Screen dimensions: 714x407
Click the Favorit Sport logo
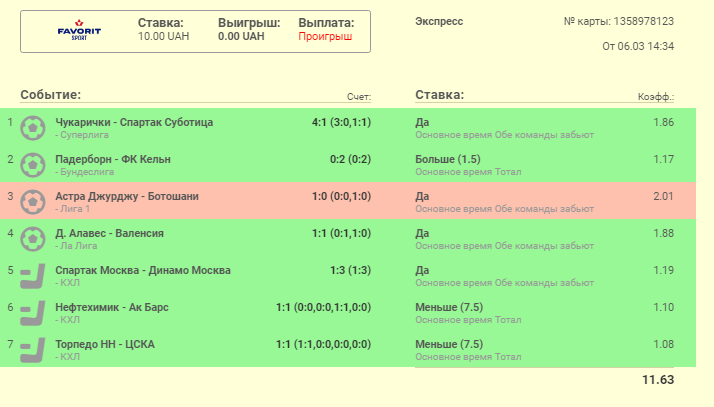click(x=79, y=30)
